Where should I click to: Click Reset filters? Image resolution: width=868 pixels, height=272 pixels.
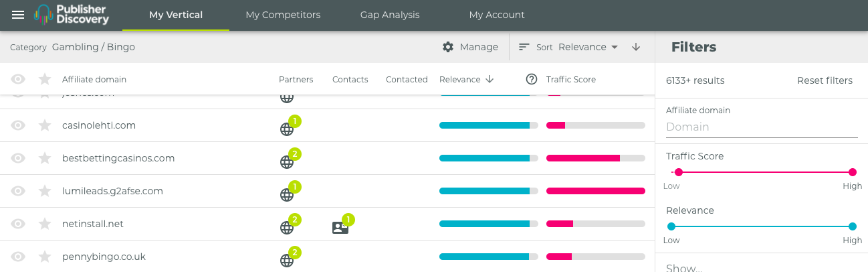825,80
